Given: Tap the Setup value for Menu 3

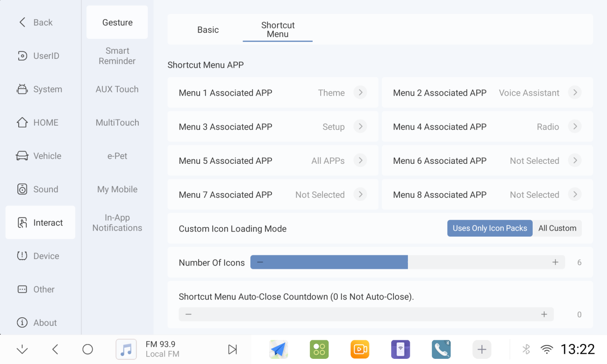Looking at the screenshot, I should point(334,127).
